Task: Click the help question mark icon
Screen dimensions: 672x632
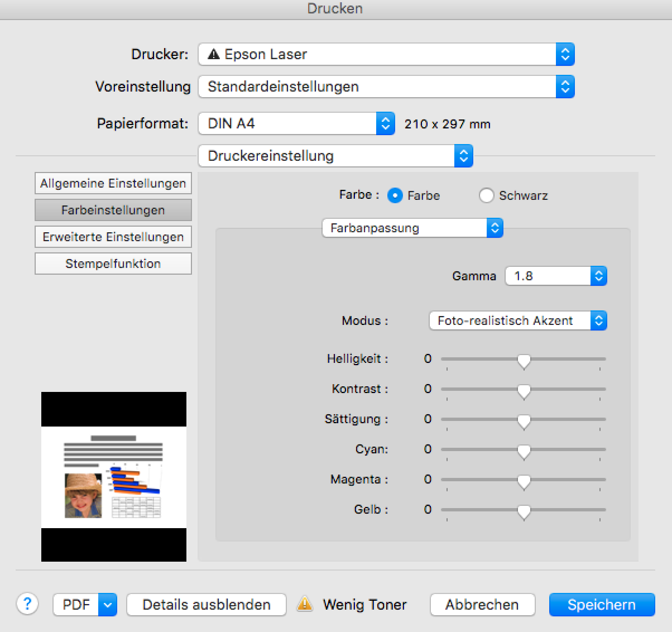Action: pyautogui.click(x=27, y=604)
